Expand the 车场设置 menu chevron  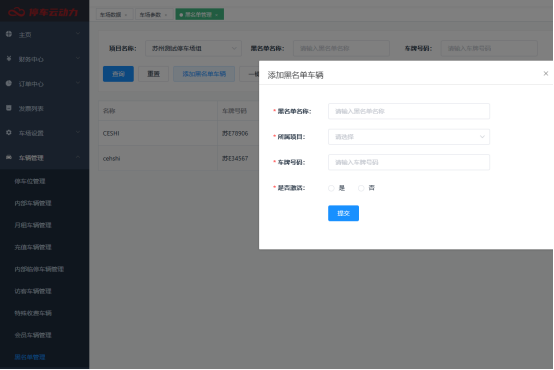78,132
